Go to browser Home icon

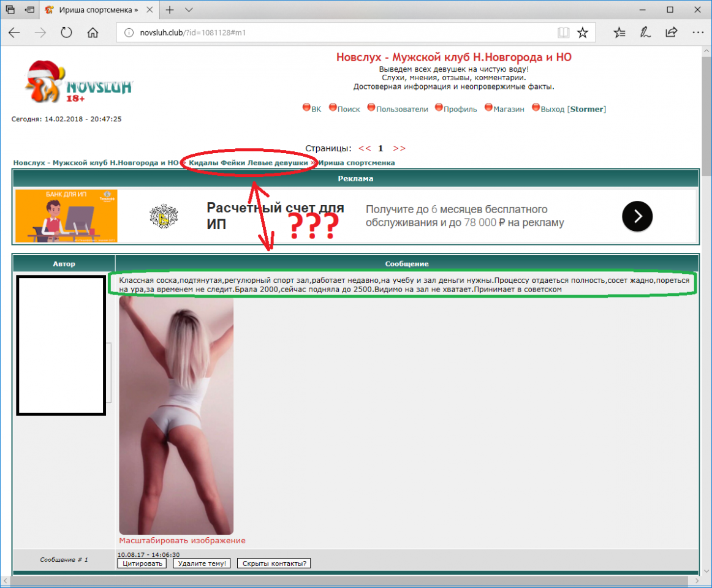click(93, 32)
